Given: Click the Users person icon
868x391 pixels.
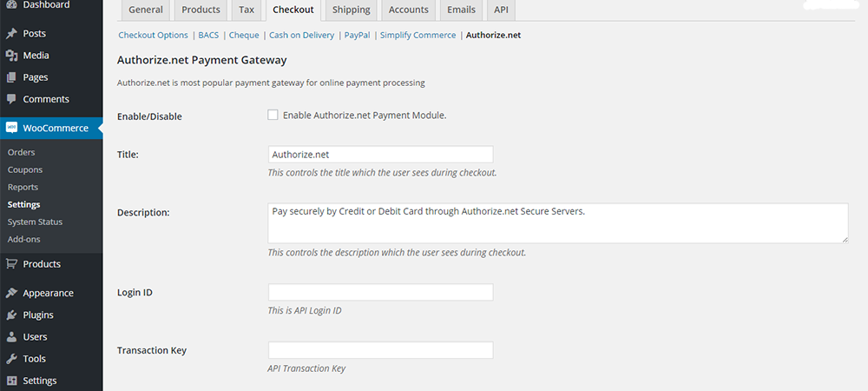Looking at the screenshot, I should (12, 337).
